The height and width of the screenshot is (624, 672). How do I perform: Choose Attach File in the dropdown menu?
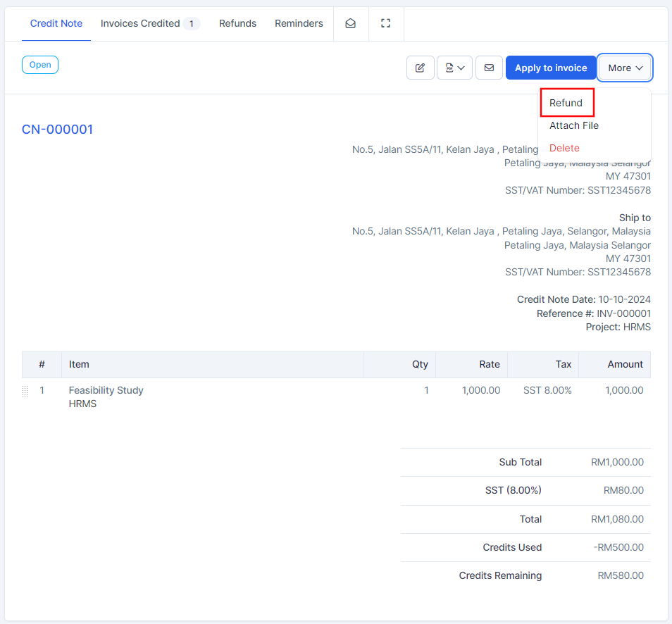574,125
